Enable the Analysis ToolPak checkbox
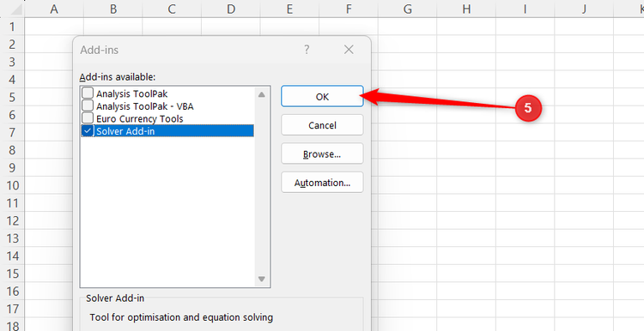The image size is (644, 331). coord(88,93)
